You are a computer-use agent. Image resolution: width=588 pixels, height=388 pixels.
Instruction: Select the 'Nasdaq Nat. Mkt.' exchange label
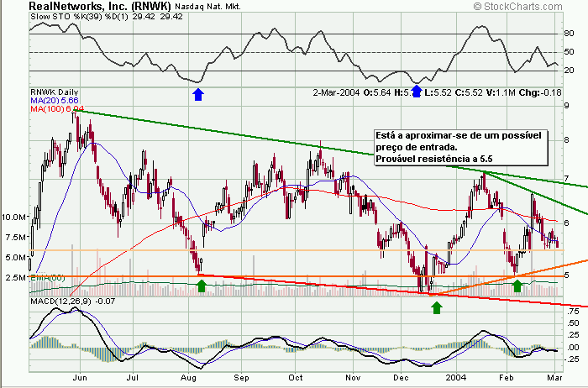207,7
